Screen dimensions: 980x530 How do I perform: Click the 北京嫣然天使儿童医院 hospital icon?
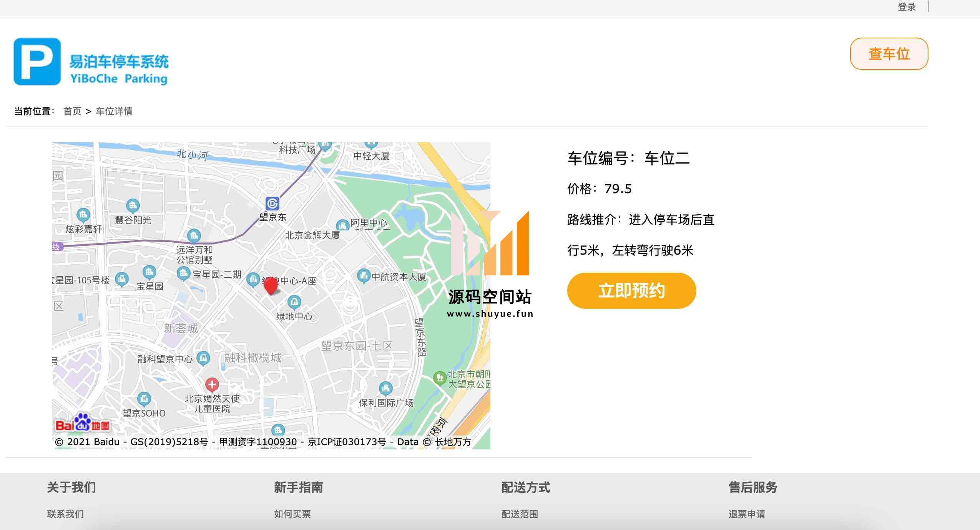(x=212, y=384)
